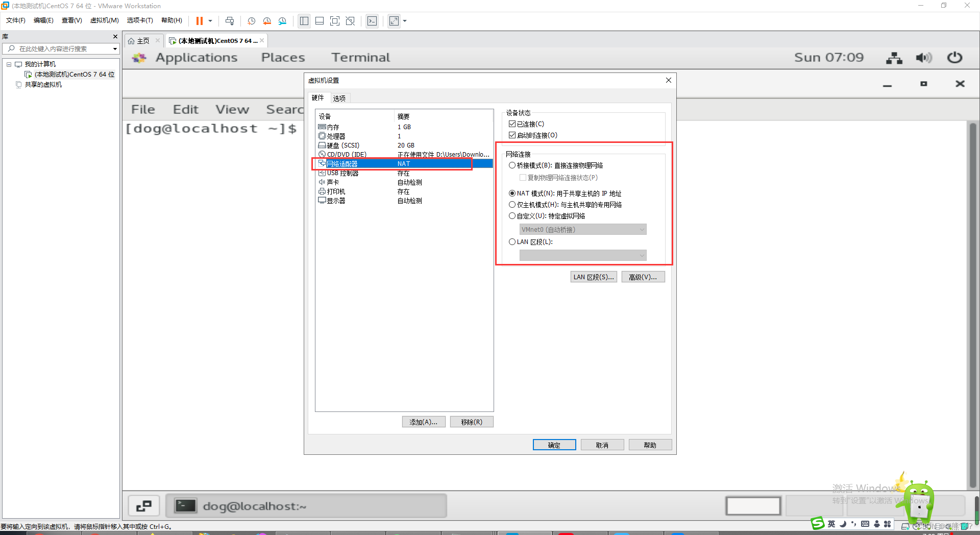Screen dimensions: 980x535
Task: Select the 硬盘 (SCSI) device row
Action: [x=404, y=145]
